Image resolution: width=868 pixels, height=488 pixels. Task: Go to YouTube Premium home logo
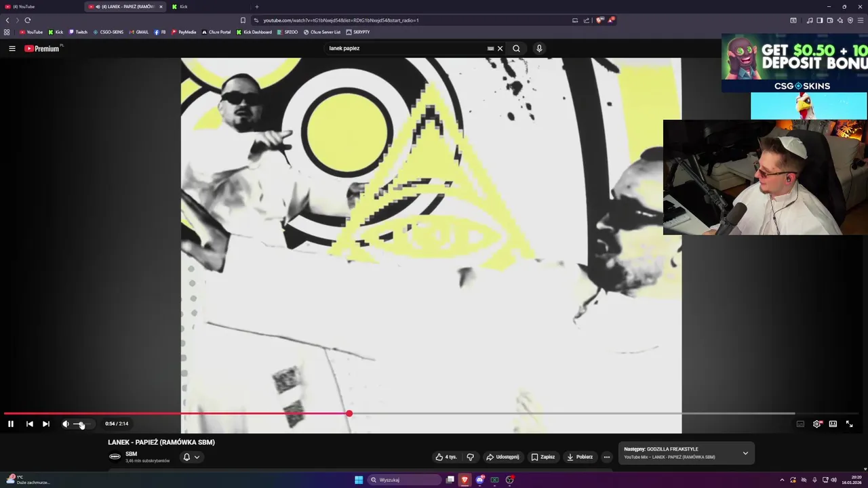click(42, 48)
